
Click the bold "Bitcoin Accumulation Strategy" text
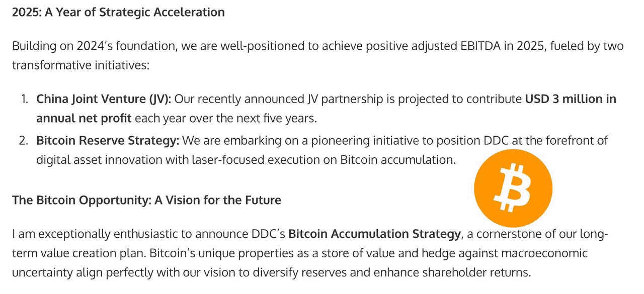(x=374, y=234)
